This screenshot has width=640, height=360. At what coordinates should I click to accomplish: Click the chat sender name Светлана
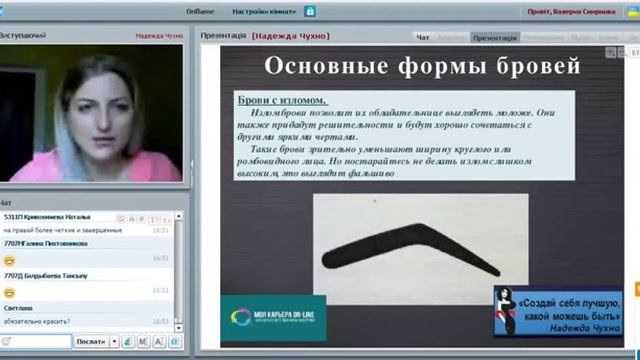pos(18,308)
